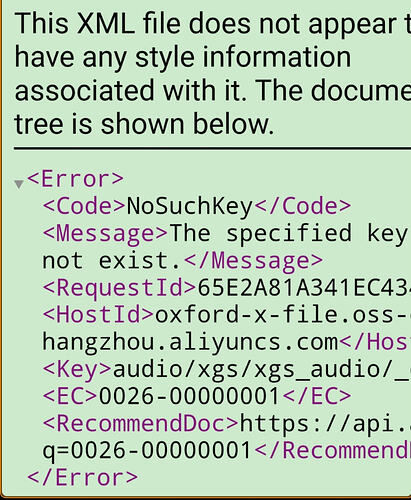Click the 'The specified key' message text
This screenshot has width=411, height=500.
tap(289, 234)
